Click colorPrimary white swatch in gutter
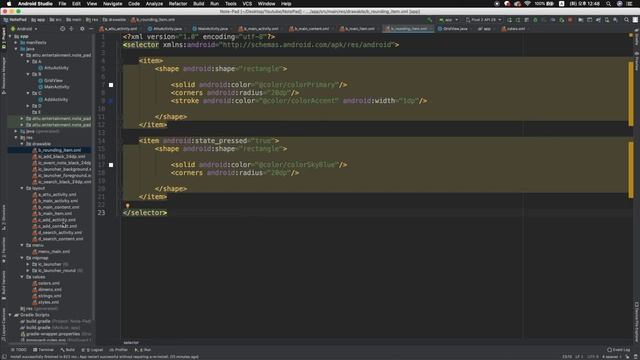 click(111, 85)
